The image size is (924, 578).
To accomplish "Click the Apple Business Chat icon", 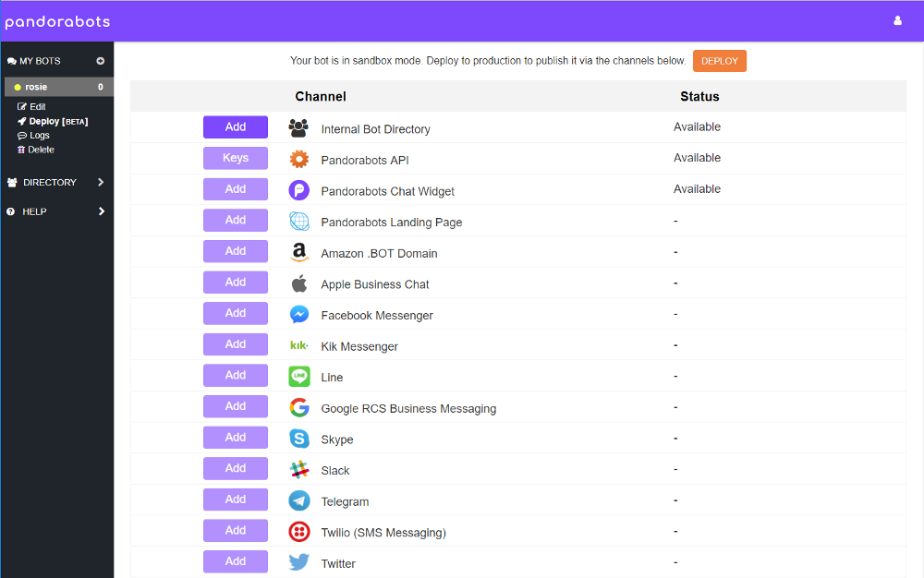I will [x=299, y=283].
